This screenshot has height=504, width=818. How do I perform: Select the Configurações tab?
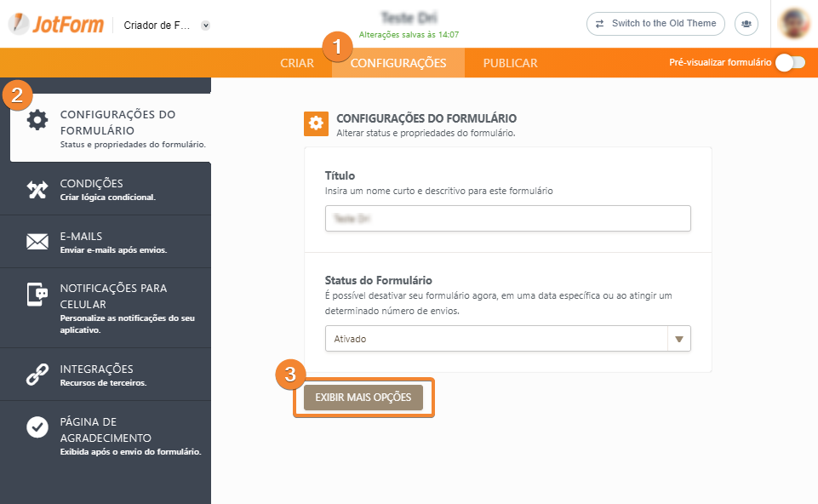point(398,63)
